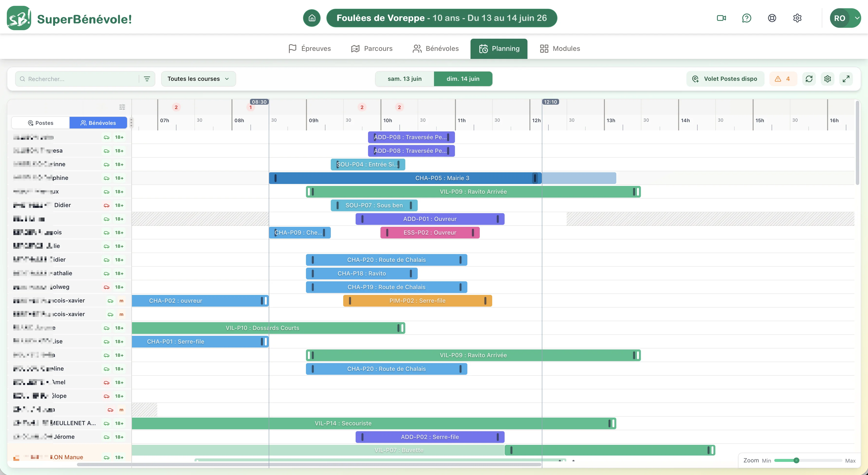Screen dimensions: 868x475
Task: Click the 12:10 timeline marker
Action: [x=551, y=102]
